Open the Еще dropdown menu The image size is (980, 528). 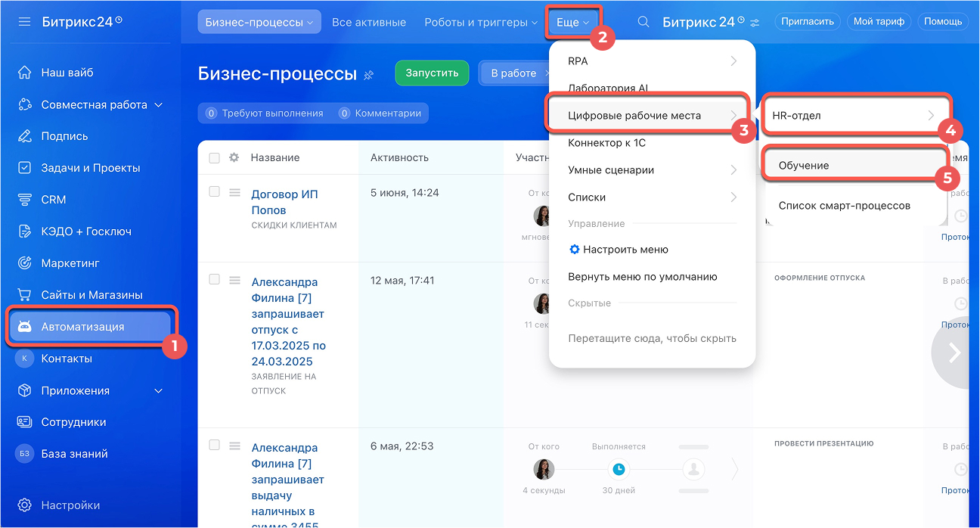click(572, 22)
